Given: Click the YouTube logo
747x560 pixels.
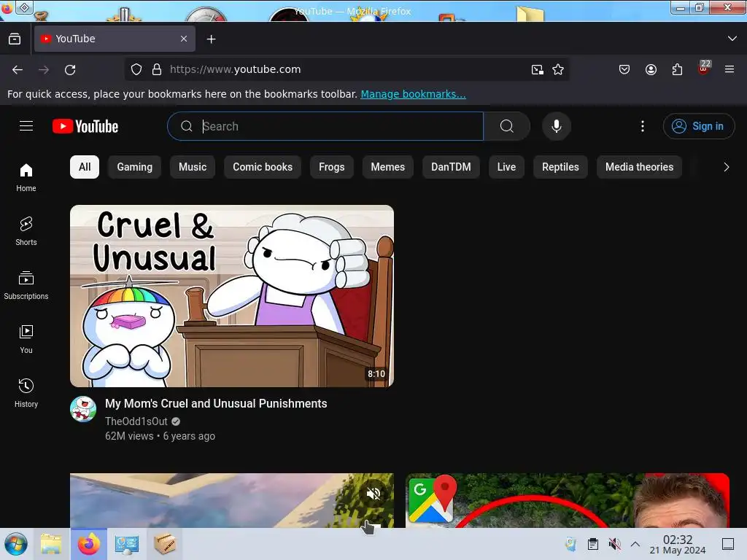Looking at the screenshot, I should tap(85, 126).
